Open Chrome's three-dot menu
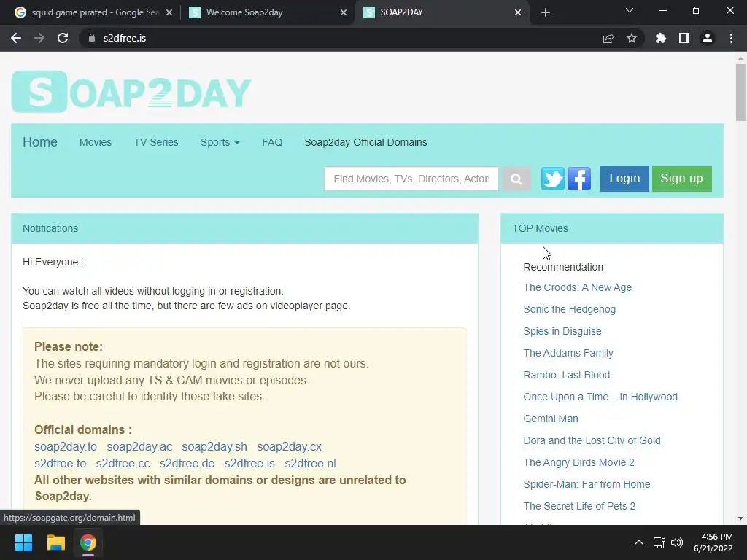 [x=731, y=38]
